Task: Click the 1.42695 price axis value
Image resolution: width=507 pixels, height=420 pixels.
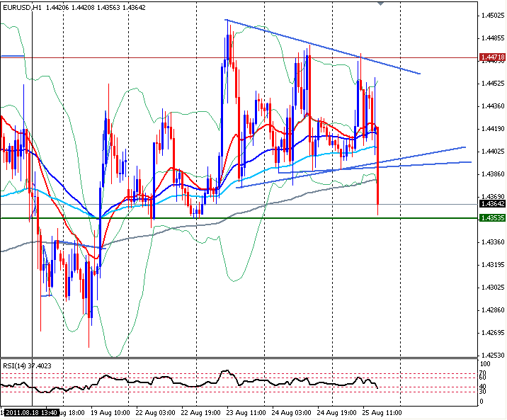Action: [492, 333]
